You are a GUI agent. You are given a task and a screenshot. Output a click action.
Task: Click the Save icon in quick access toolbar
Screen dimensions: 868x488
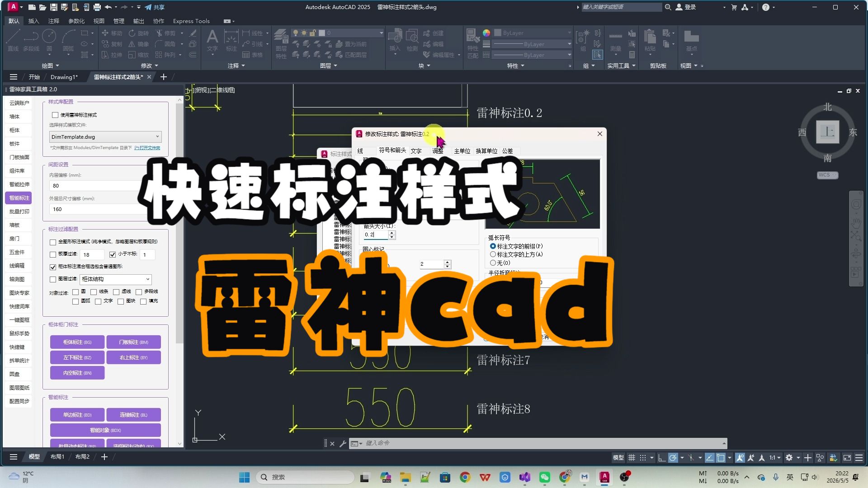[53, 7]
